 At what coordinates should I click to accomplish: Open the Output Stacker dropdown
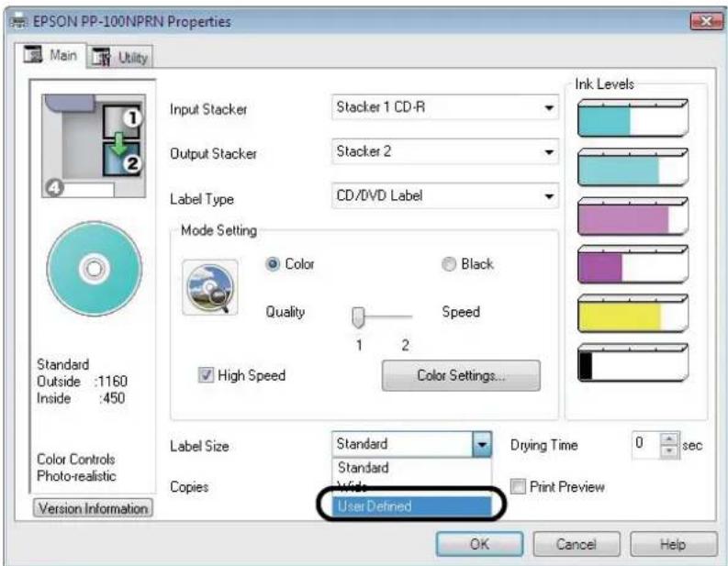pos(444,151)
